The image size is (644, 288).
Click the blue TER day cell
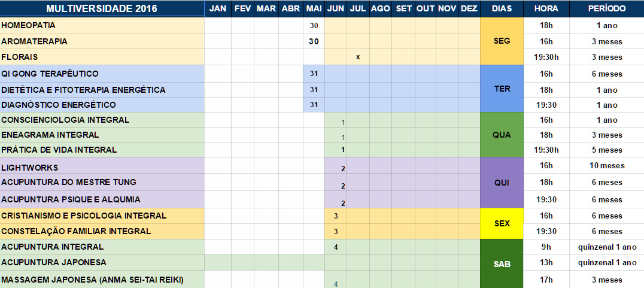502,89
